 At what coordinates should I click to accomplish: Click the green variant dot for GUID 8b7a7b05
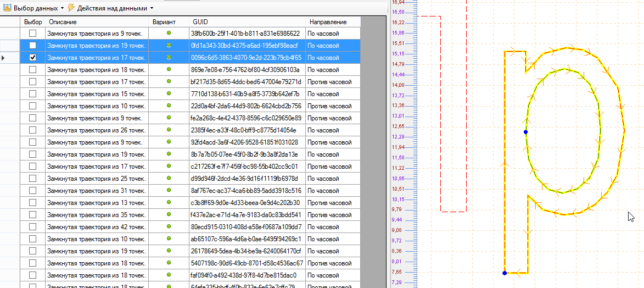point(169,154)
